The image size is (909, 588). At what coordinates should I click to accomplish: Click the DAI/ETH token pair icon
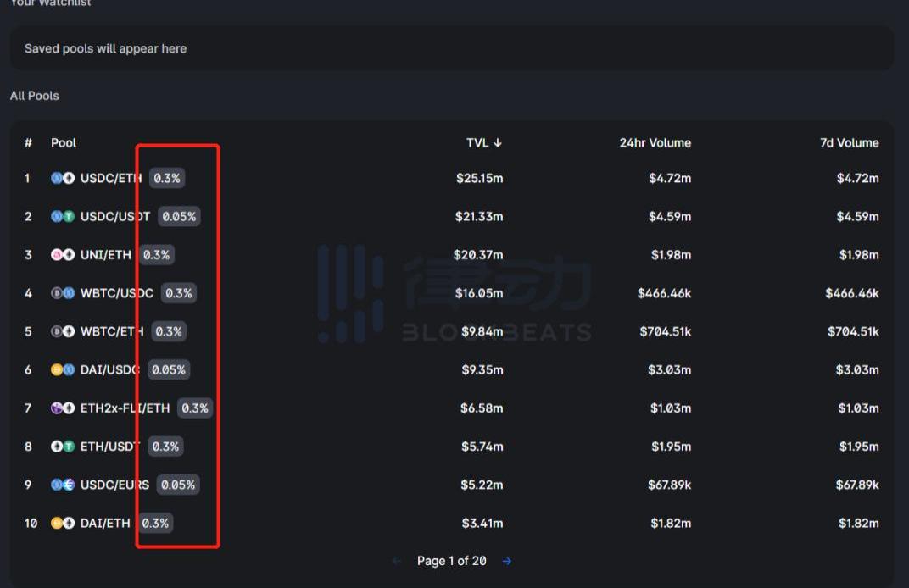coord(63,523)
